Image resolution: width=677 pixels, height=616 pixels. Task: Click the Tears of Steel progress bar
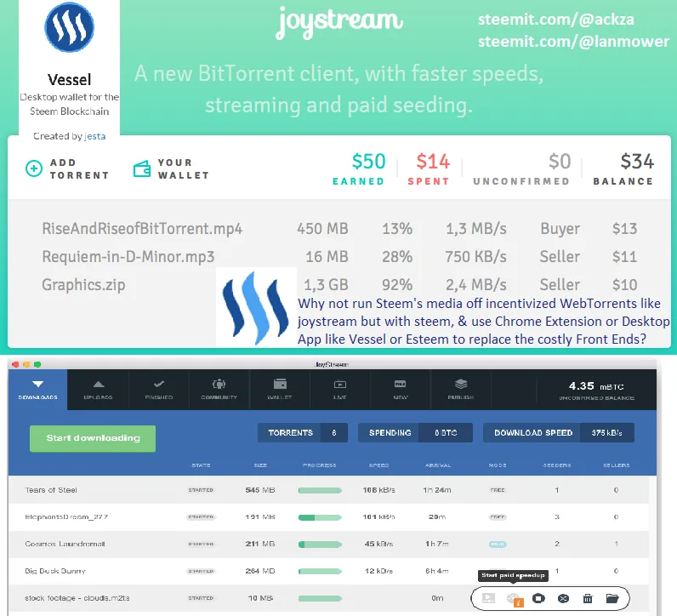320,490
